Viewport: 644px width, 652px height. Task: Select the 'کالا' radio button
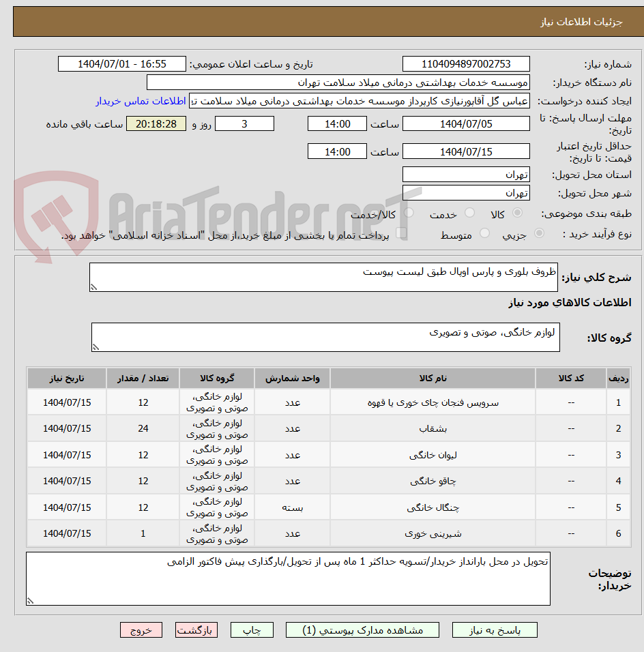coord(518,213)
